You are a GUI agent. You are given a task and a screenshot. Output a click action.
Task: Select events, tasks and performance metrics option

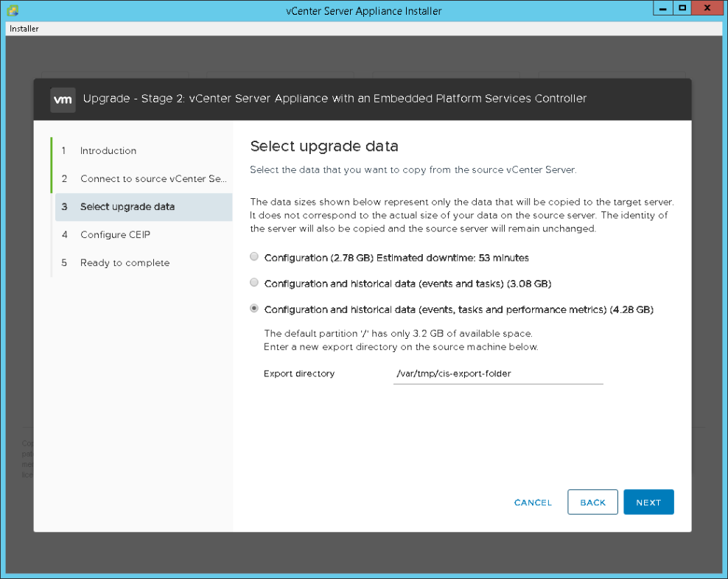[254, 309]
